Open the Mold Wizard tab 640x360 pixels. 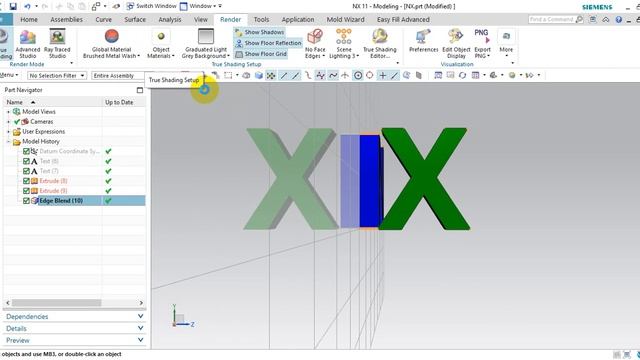pos(345,19)
